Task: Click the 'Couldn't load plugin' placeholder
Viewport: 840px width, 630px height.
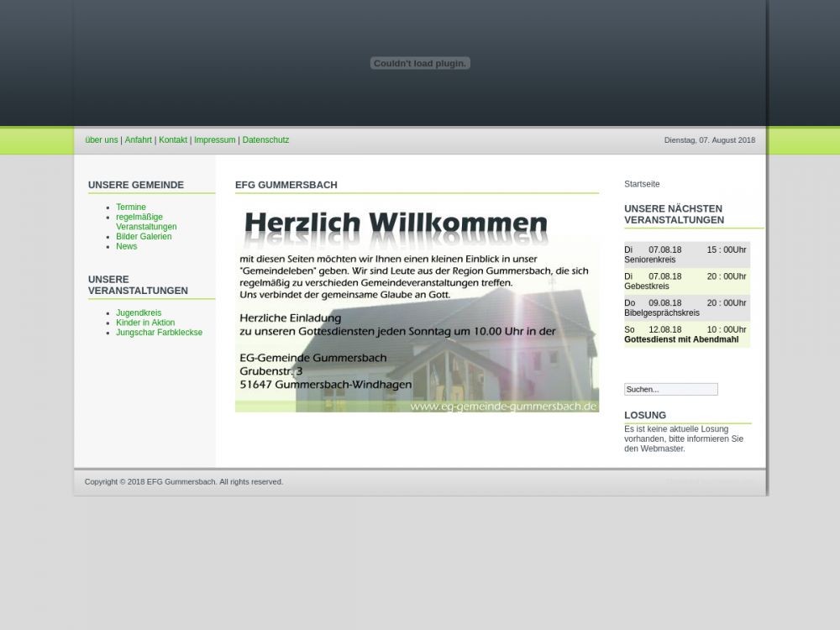Action: [420, 64]
